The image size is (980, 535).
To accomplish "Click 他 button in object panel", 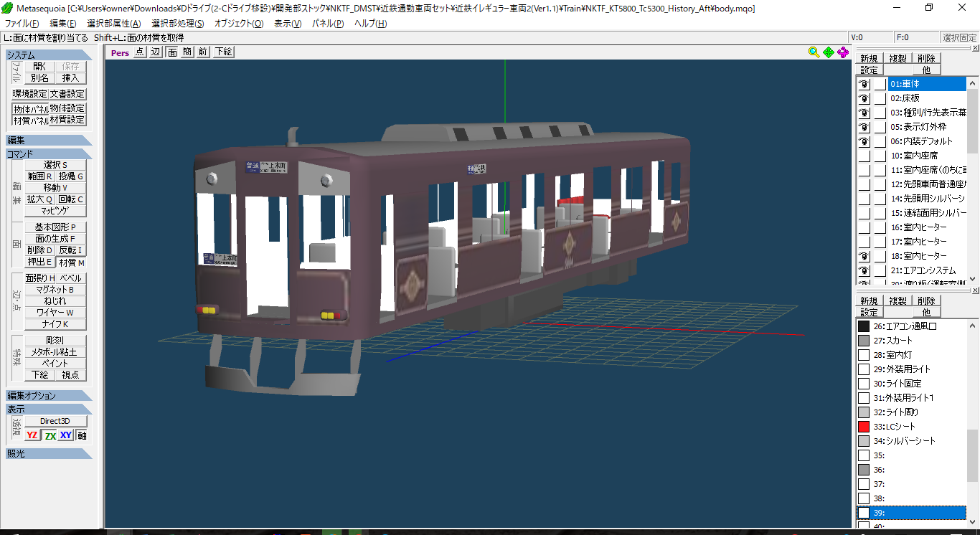I will 926,70.
